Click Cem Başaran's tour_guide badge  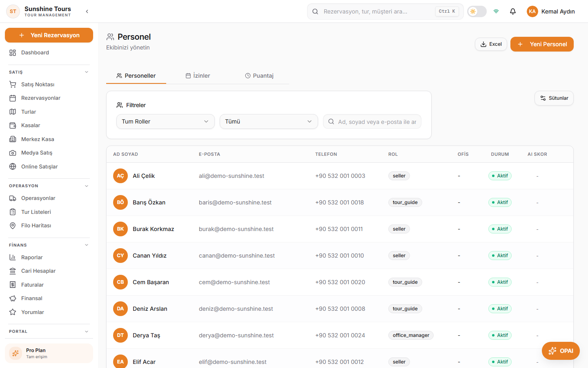click(405, 282)
